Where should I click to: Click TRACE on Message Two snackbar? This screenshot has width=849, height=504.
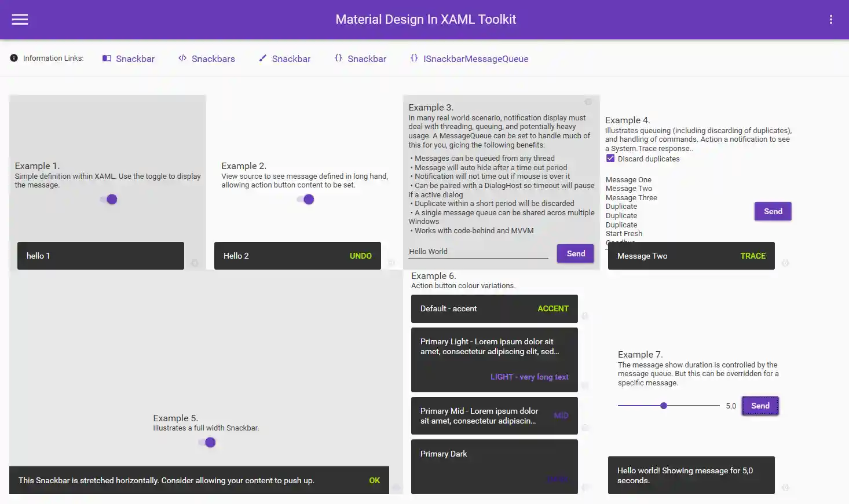point(752,256)
